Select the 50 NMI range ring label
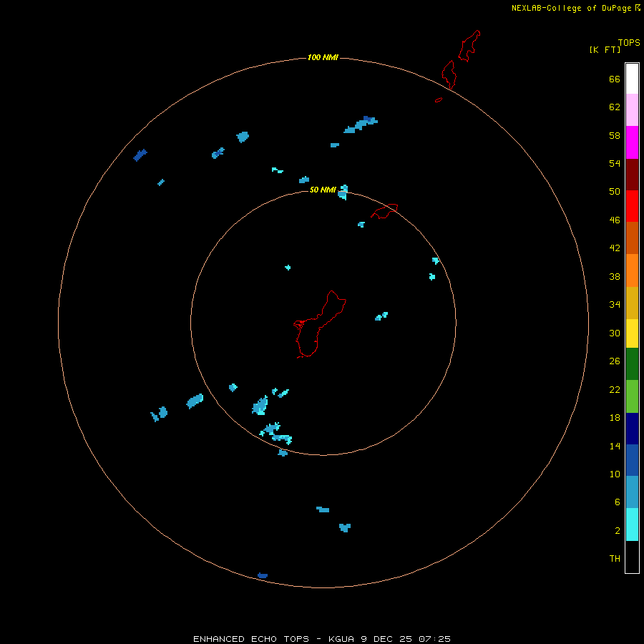Viewport: 644px width, 644px height. (x=323, y=190)
